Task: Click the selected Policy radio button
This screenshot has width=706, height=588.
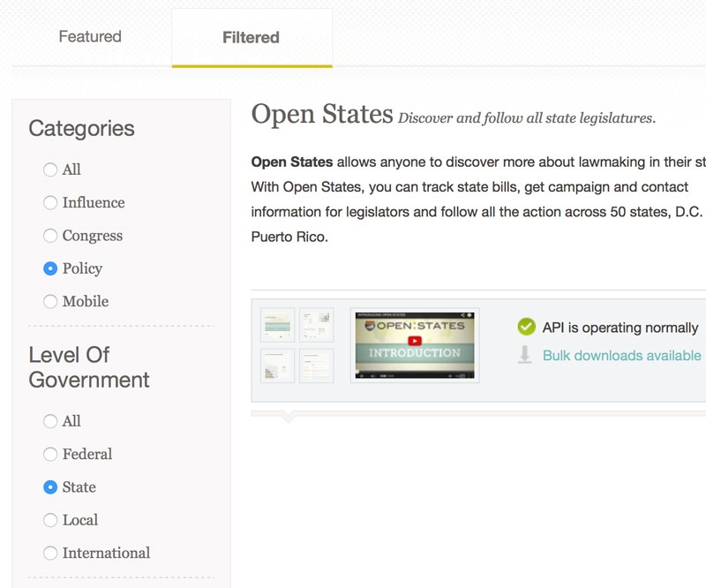Action: tap(50, 268)
